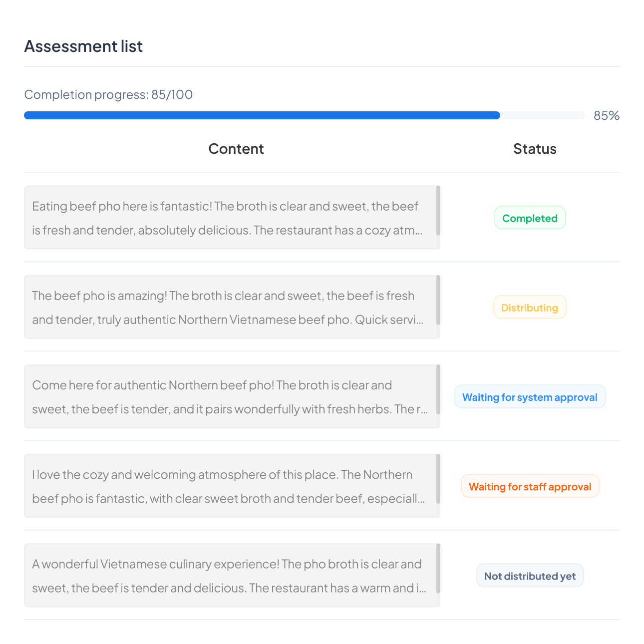Click scrollbar of 'A wonderful Vietnamese culinary' review
The height and width of the screenshot is (644, 644).
[438, 568]
